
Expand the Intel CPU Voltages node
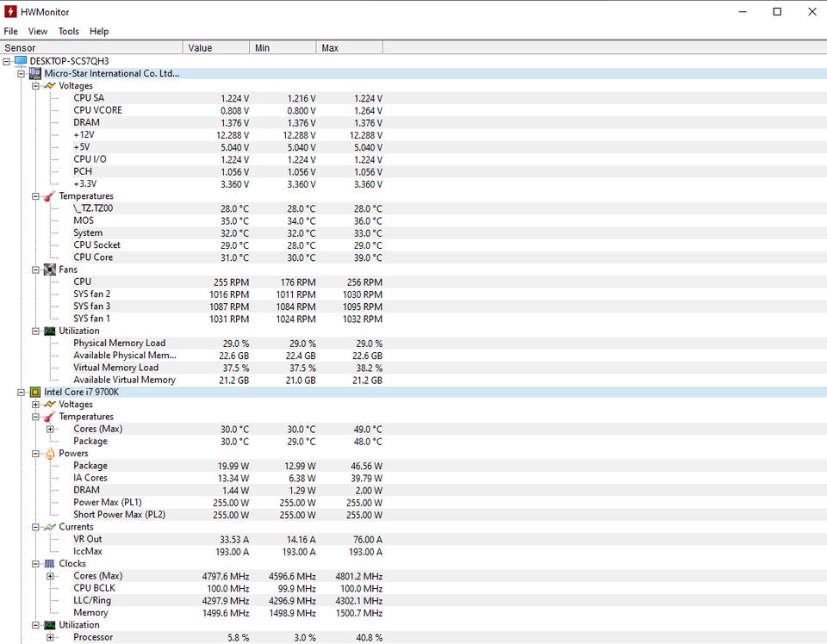tap(35, 405)
